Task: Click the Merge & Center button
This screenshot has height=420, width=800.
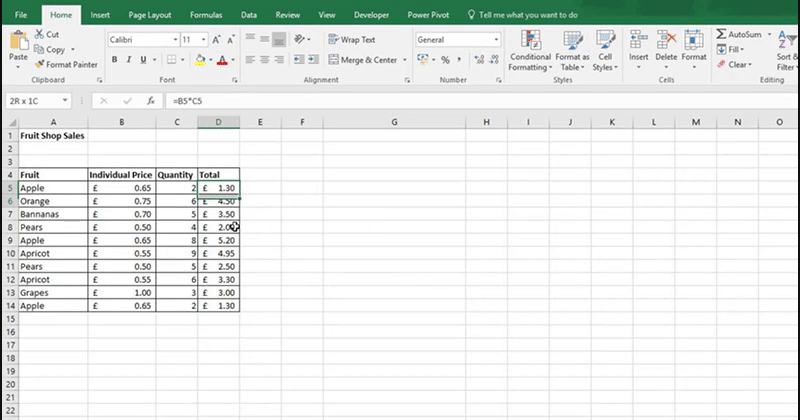Action: (x=362, y=60)
